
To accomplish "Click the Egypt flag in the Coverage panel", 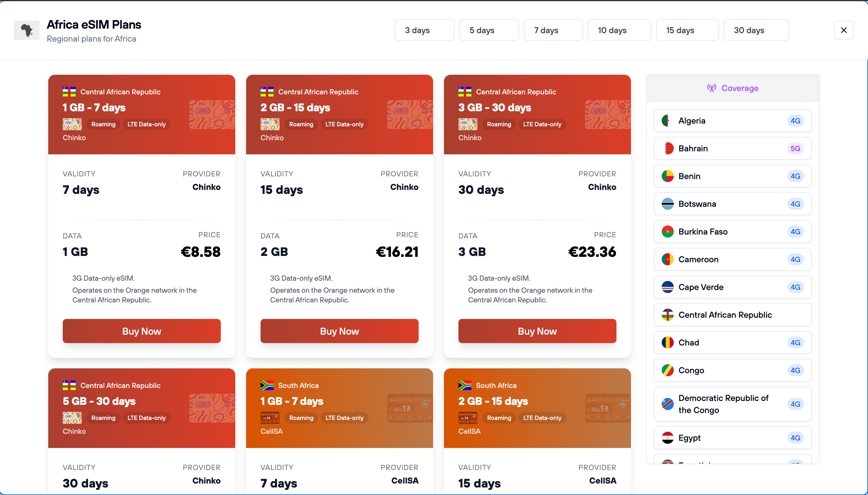I will point(667,437).
